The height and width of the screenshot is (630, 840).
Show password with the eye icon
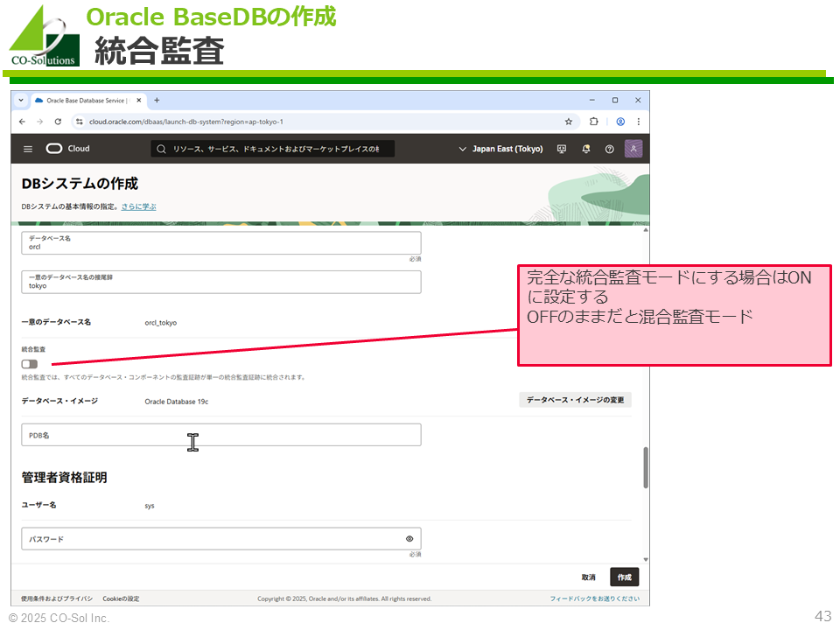(409, 539)
